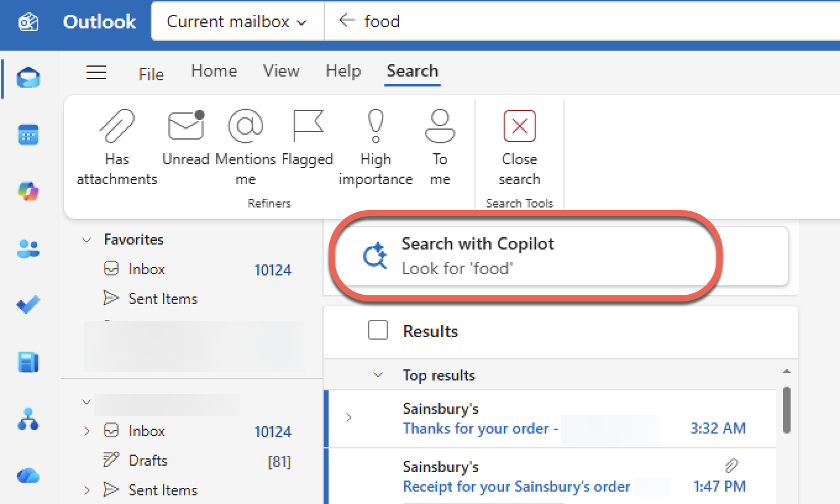Tick the Results select-all checkbox
840x504 pixels.
[378, 330]
